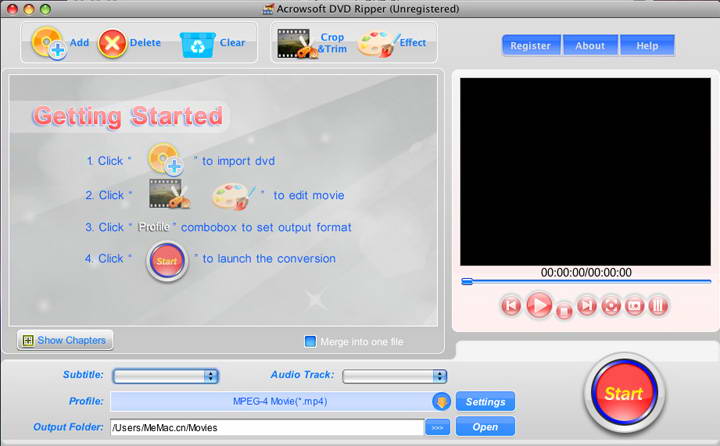720x446 pixels.
Task: Click the 'to import dvd' text
Action: (238, 161)
